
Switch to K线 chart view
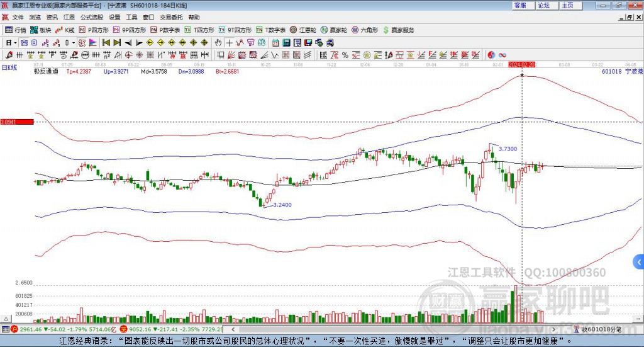tap(65, 30)
